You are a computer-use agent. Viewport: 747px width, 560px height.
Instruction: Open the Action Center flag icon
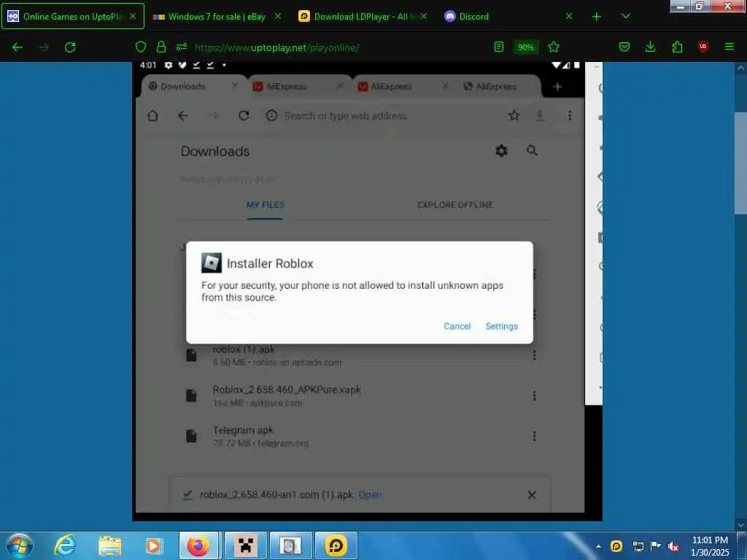pyautogui.click(x=655, y=545)
